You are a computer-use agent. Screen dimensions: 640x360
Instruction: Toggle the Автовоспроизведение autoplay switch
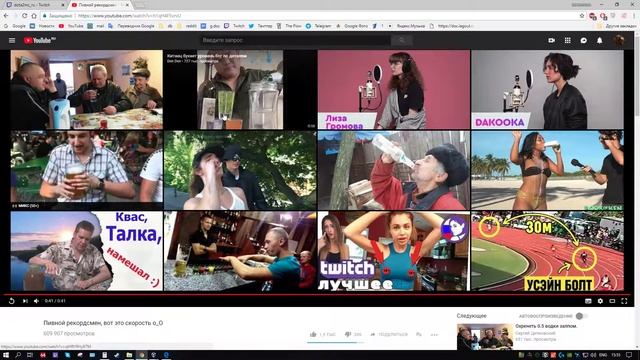[x=581, y=316]
